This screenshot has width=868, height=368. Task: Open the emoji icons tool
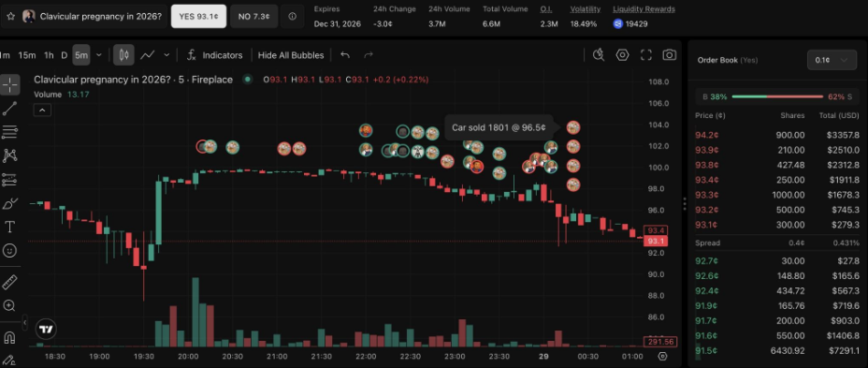[10, 251]
